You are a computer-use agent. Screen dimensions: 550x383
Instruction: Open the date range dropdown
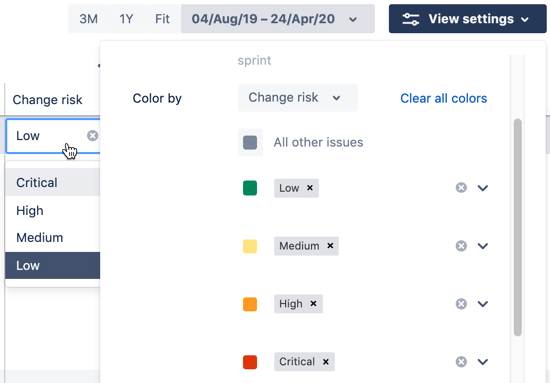pyautogui.click(x=277, y=19)
